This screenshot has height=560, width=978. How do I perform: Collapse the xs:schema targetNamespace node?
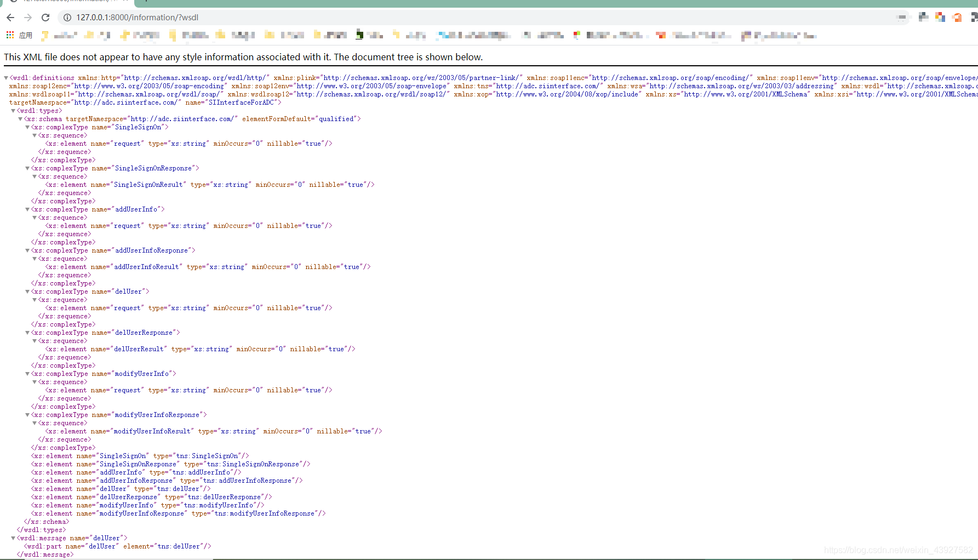(20, 119)
